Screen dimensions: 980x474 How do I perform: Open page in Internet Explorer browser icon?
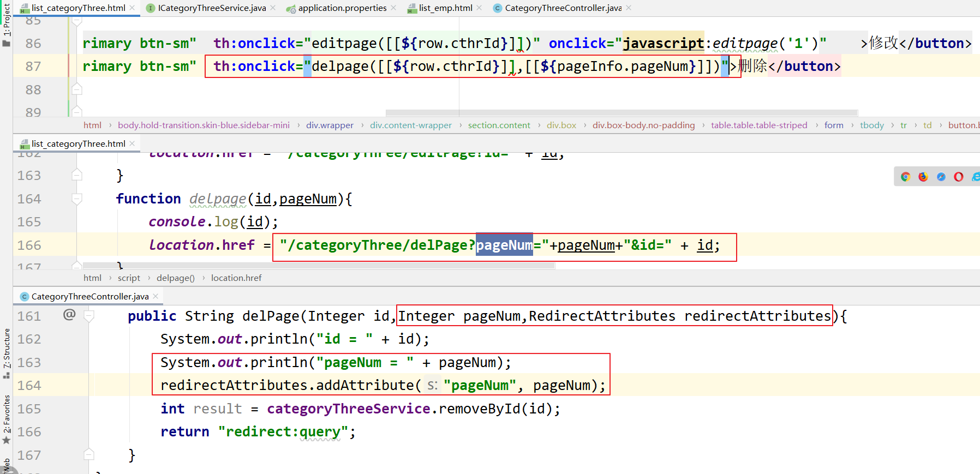click(976, 177)
